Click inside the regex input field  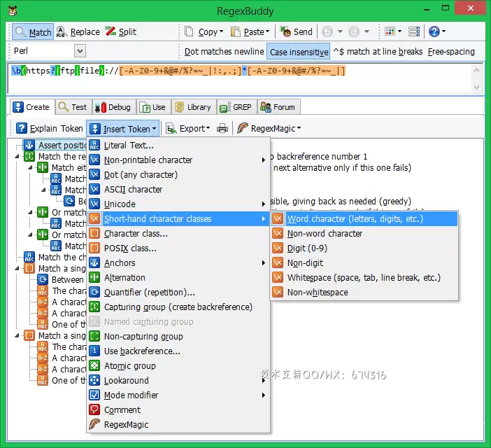tap(239, 78)
